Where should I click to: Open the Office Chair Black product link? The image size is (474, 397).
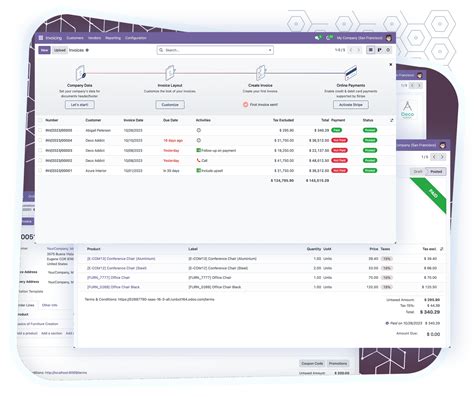[x=113, y=287]
